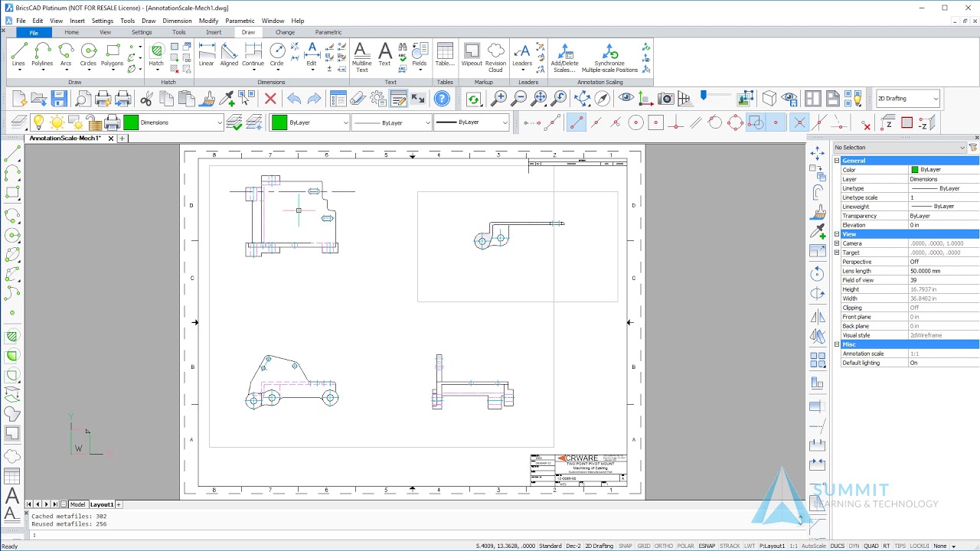This screenshot has height=551, width=980.
Task: Expand the Target property row
Action: 837,253
